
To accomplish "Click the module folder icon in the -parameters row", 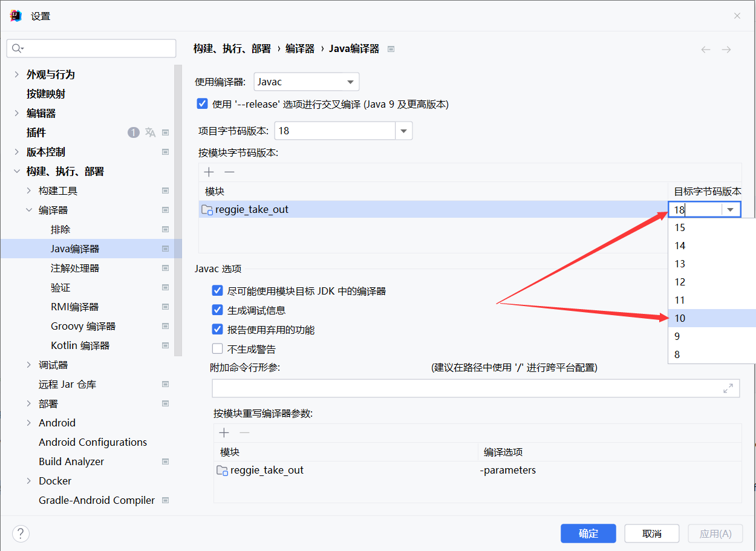I will 222,471.
